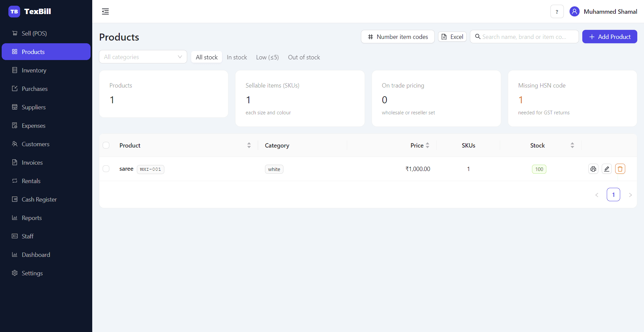644x332 pixels.
Task: Click page number 1 button
Action: coord(613,195)
